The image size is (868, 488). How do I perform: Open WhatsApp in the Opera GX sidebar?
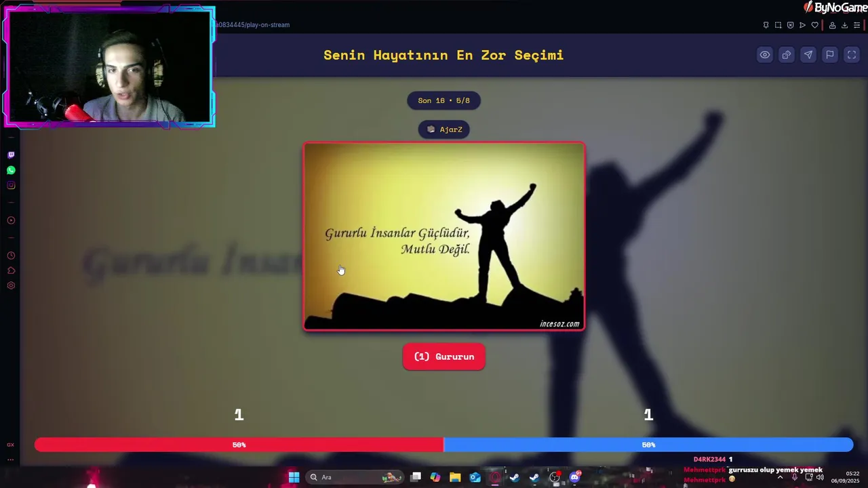tap(11, 170)
